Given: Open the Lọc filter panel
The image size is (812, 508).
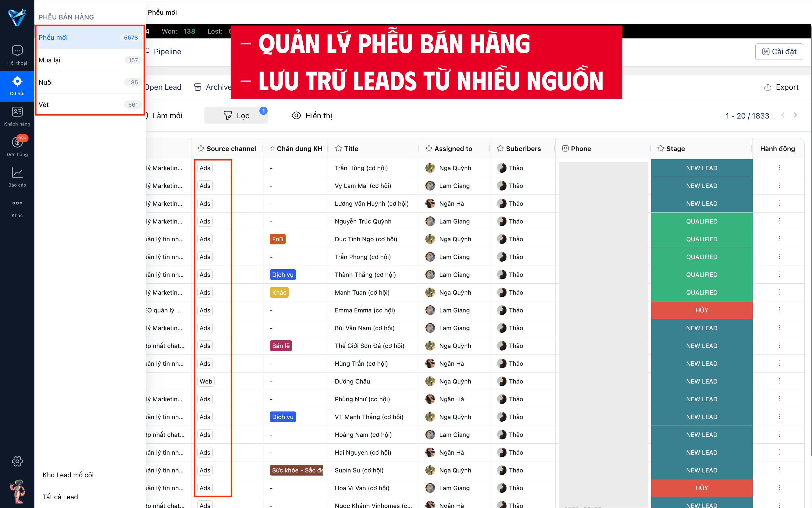Looking at the screenshot, I should 236,116.
